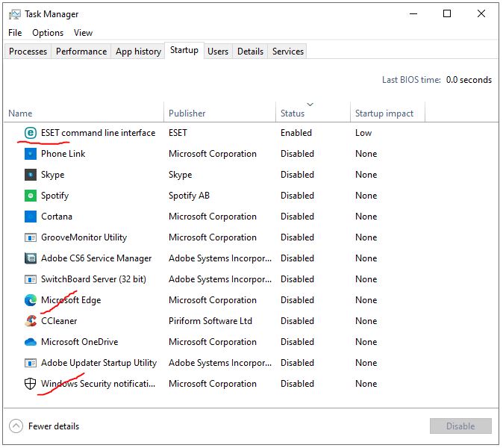Open the Options menu

tap(48, 33)
